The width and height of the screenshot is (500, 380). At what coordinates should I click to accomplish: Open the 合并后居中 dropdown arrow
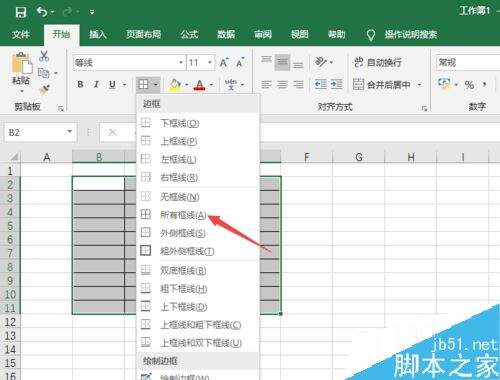[x=419, y=85]
